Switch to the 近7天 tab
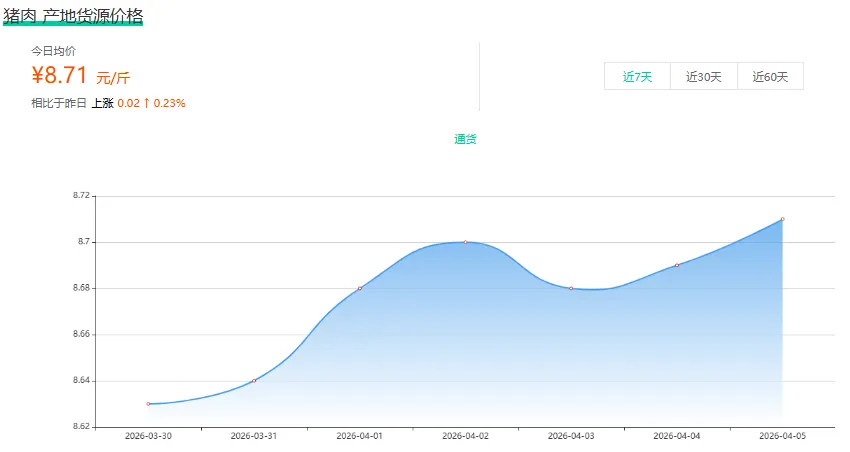Viewport: 850px width, 452px height. pyautogui.click(x=638, y=76)
